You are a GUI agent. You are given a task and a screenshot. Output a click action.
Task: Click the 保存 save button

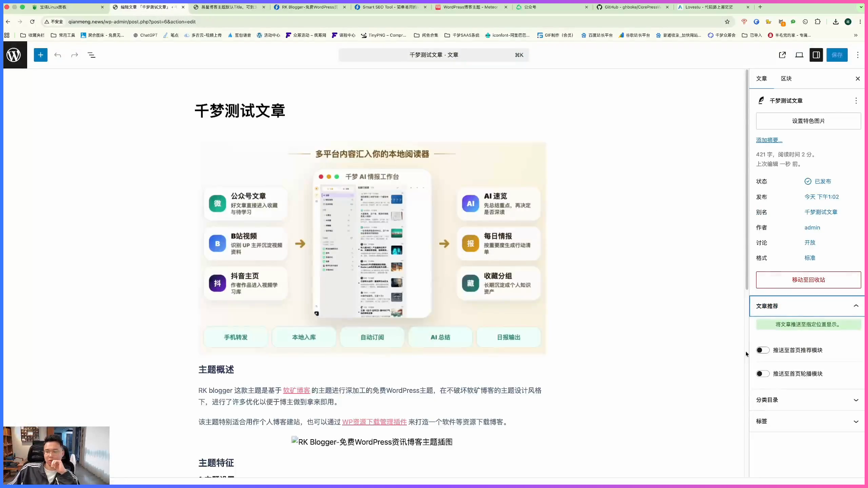point(837,55)
